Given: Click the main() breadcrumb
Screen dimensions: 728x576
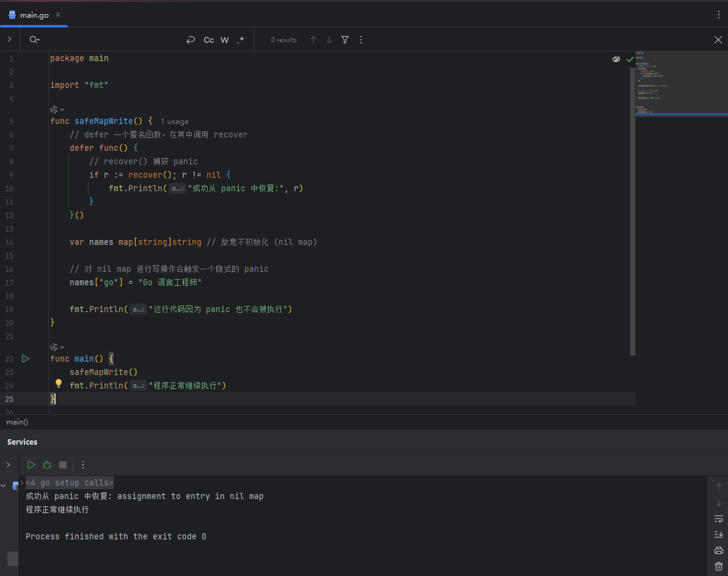Looking at the screenshot, I should point(17,422).
